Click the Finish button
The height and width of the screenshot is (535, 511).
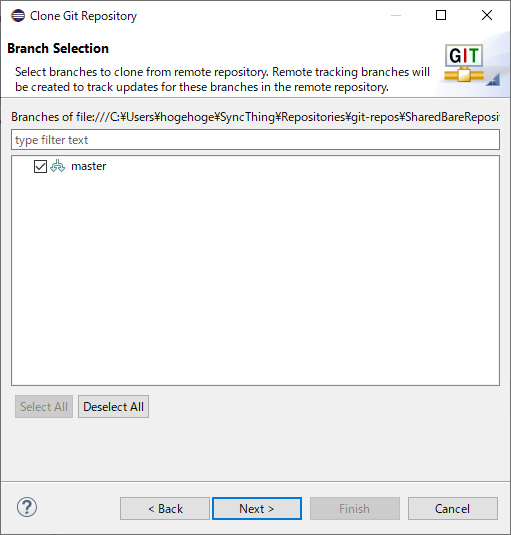(x=355, y=509)
